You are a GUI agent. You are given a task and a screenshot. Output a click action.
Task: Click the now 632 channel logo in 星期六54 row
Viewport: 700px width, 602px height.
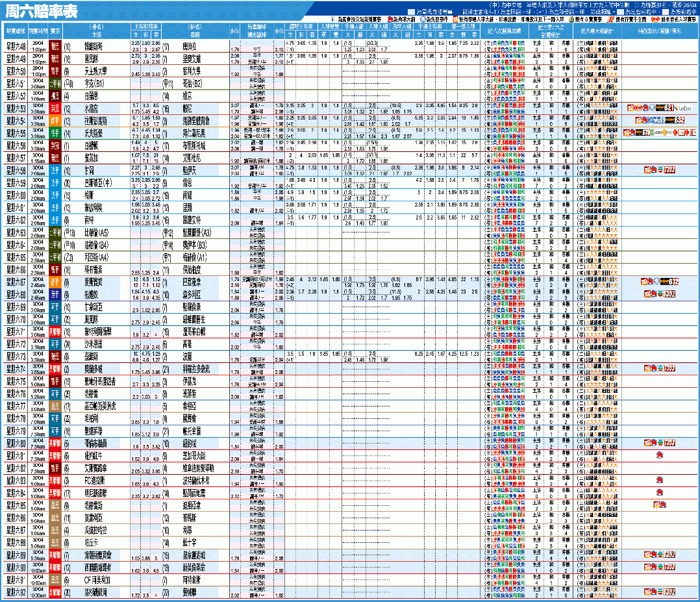(674, 121)
